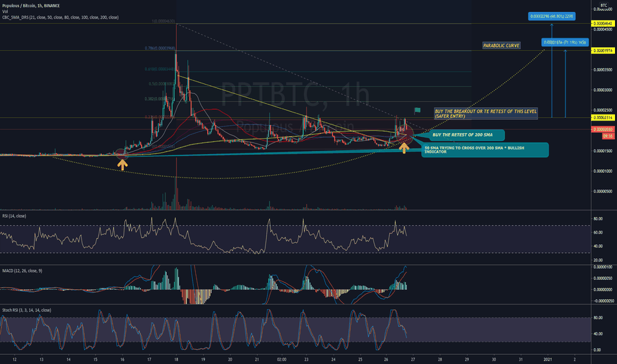Click the yellow 0.00003974 price tag
This screenshot has width=617, height=364.
(603, 51)
